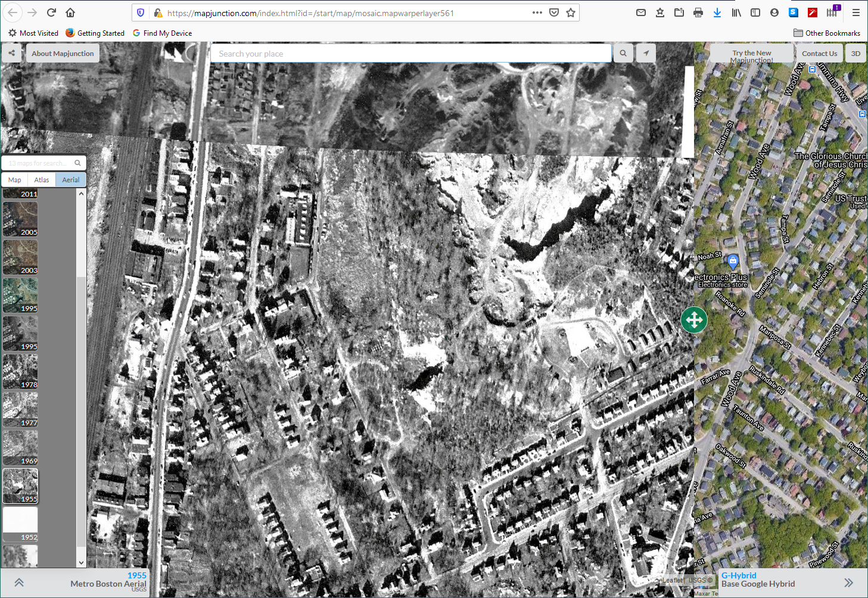Click the share icon beside About Mapjunction

(x=11, y=53)
